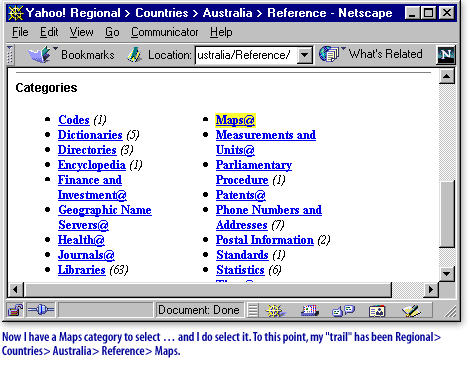Open the Encyclopedia category link

pos(92,165)
